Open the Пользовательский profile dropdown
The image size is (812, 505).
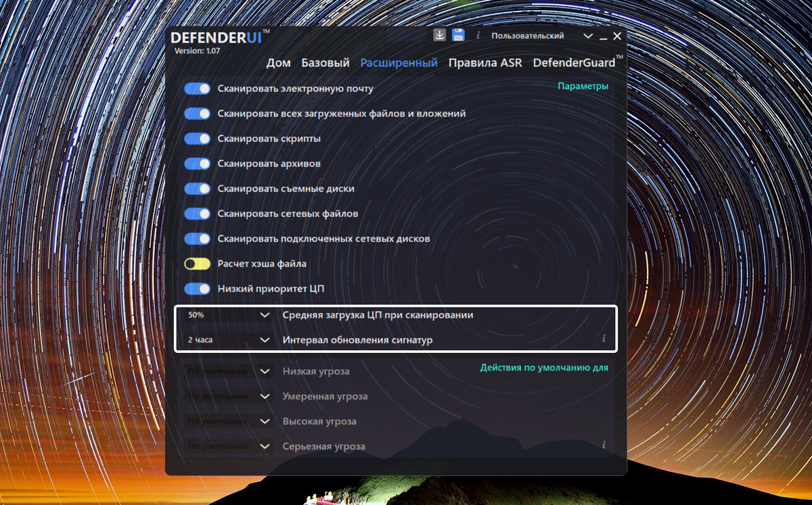(x=541, y=36)
